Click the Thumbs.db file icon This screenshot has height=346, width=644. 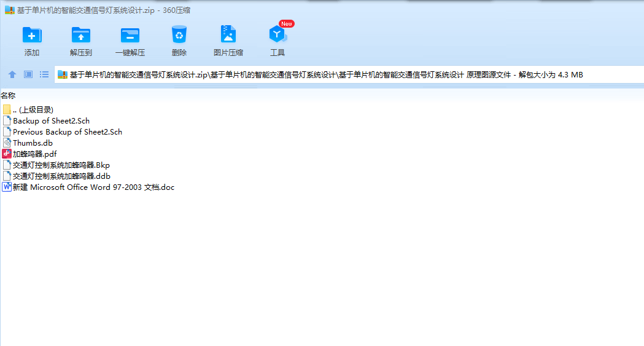(7, 143)
